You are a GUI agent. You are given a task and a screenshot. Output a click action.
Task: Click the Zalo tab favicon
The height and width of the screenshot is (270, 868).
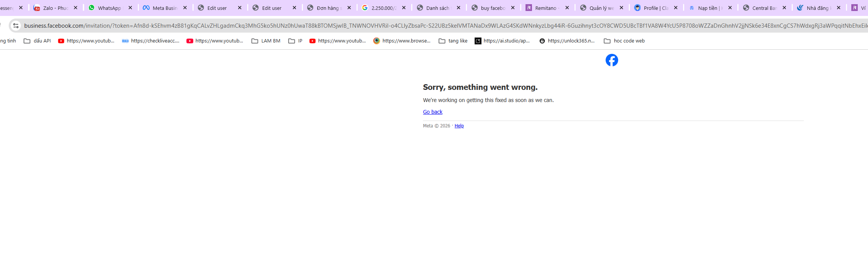click(x=37, y=8)
